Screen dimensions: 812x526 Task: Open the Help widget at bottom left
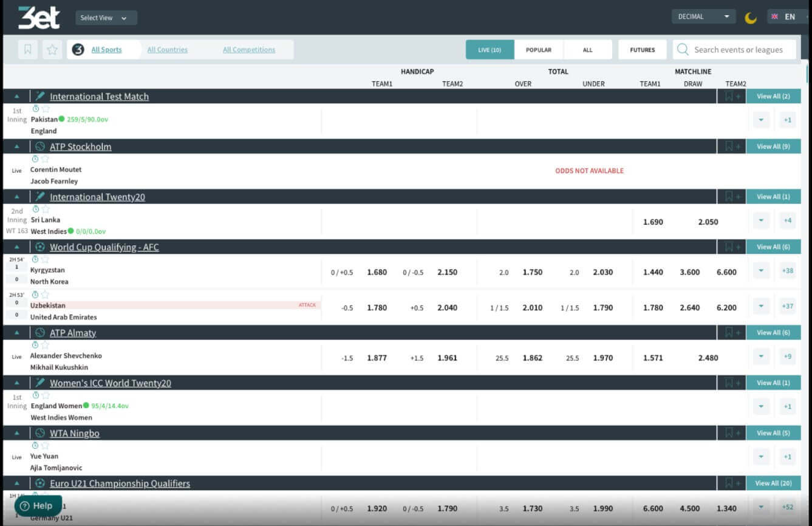(38, 505)
